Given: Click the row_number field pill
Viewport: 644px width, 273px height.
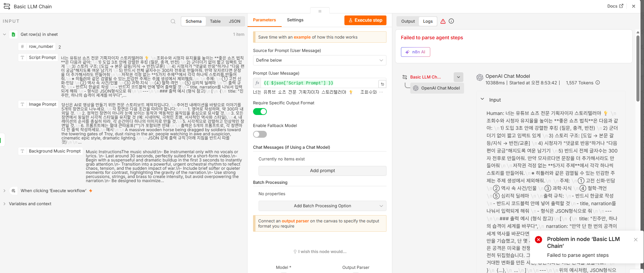Looking at the screenshot, I should [37, 46].
